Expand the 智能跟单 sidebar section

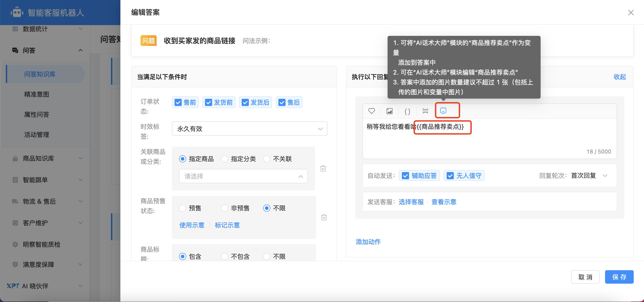81,180
